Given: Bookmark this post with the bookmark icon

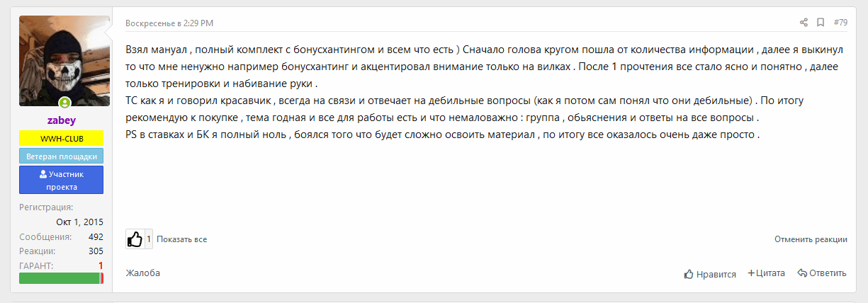Looking at the screenshot, I should tap(821, 23).
